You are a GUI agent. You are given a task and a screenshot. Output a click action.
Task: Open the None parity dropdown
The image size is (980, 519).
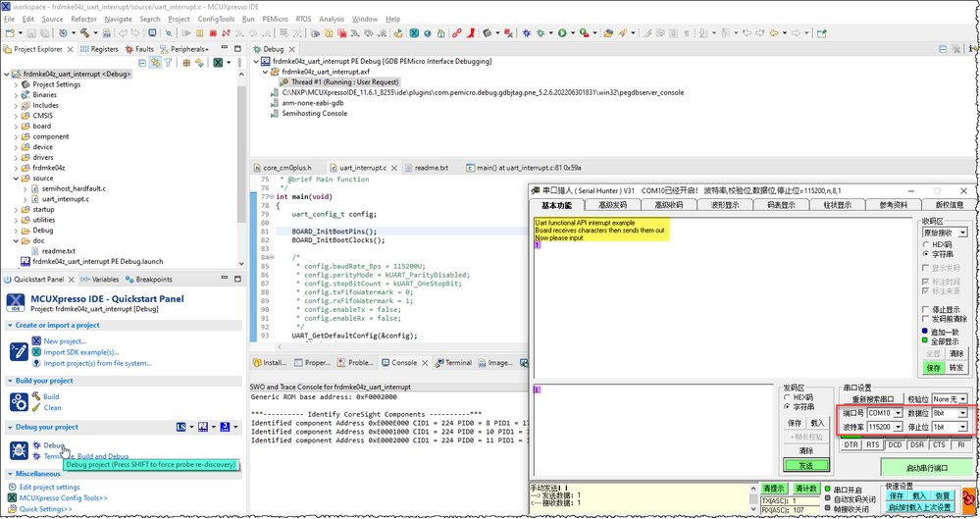(962, 399)
